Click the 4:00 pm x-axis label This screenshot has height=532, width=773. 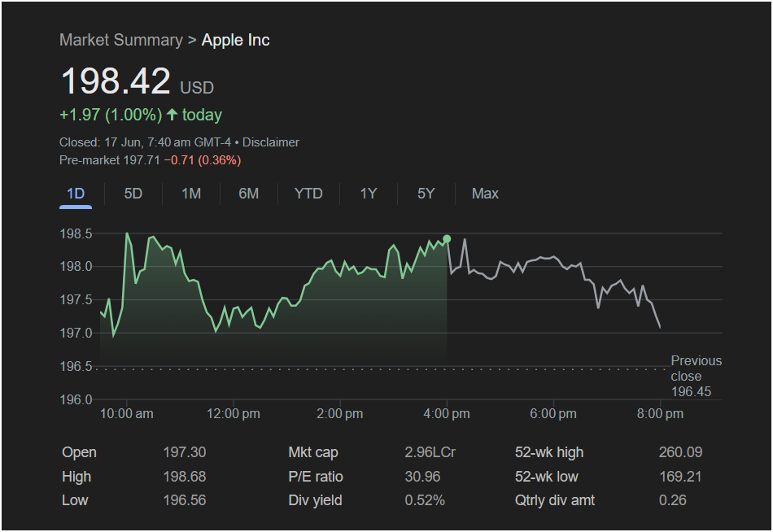(x=447, y=414)
